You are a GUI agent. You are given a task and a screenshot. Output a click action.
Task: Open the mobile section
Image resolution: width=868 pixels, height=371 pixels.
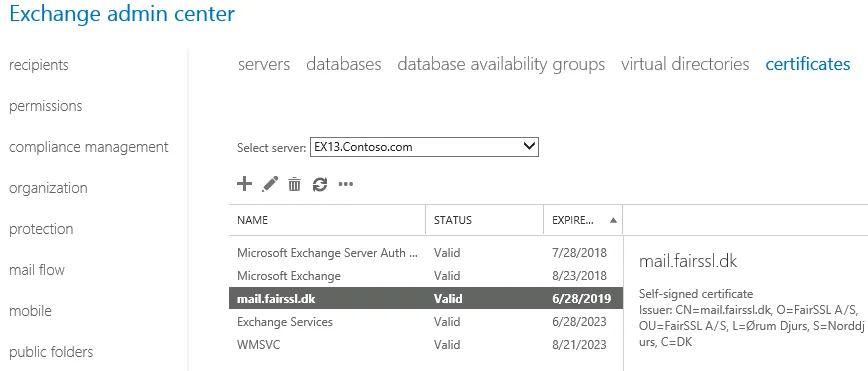click(30, 311)
